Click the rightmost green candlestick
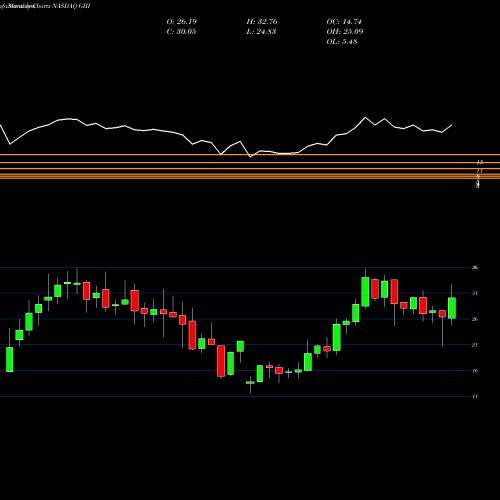500x500 pixels. [452, 308]
